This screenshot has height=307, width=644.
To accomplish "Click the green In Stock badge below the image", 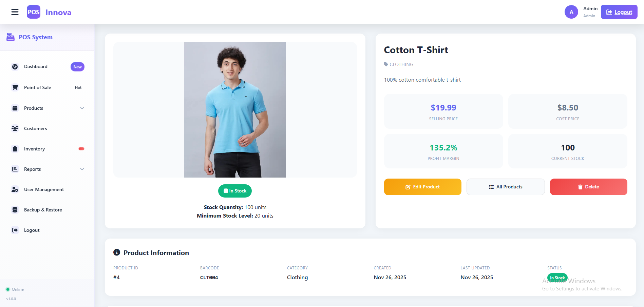I will coord(235,191).
